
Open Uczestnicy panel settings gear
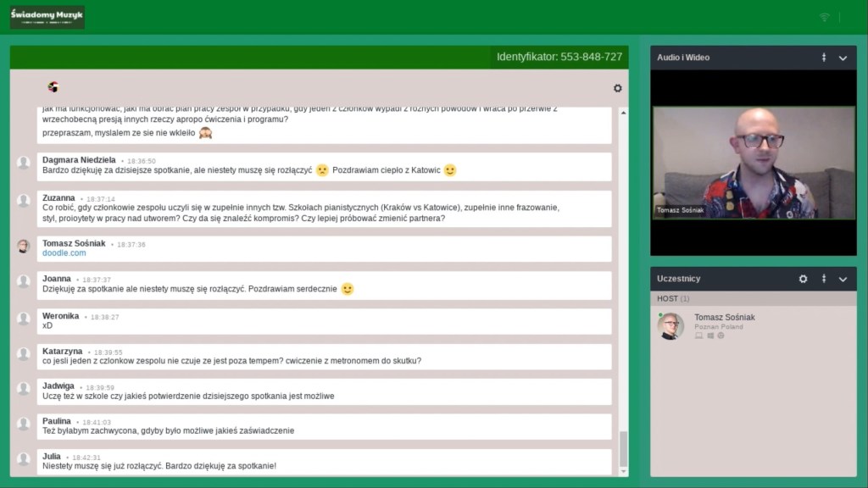[803, 279]
